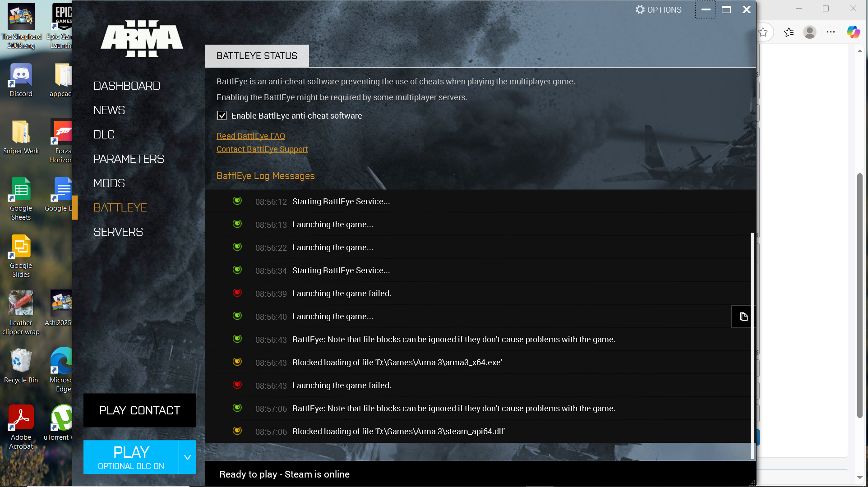Click yellow status icon for arma3_x64.exe entry
The height and width of the screenshot is (487, 868).
237,362
